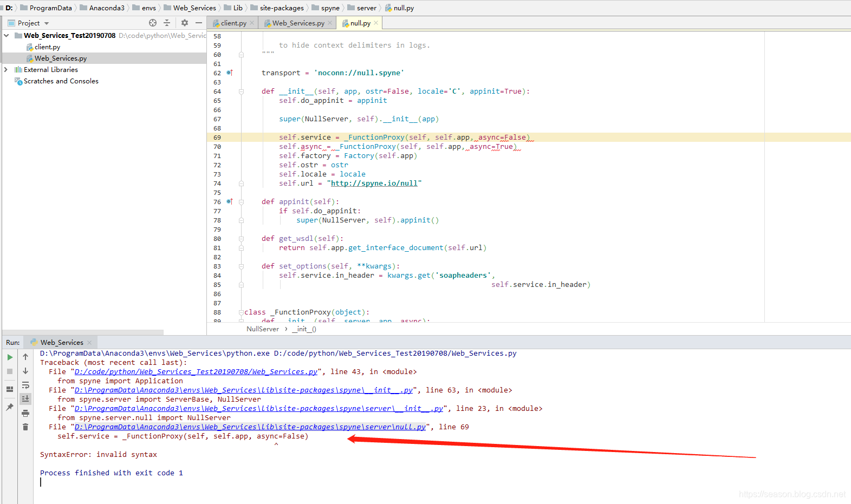Click null.py in navigation bar
The image size is (851, 504).
[399, 8]
